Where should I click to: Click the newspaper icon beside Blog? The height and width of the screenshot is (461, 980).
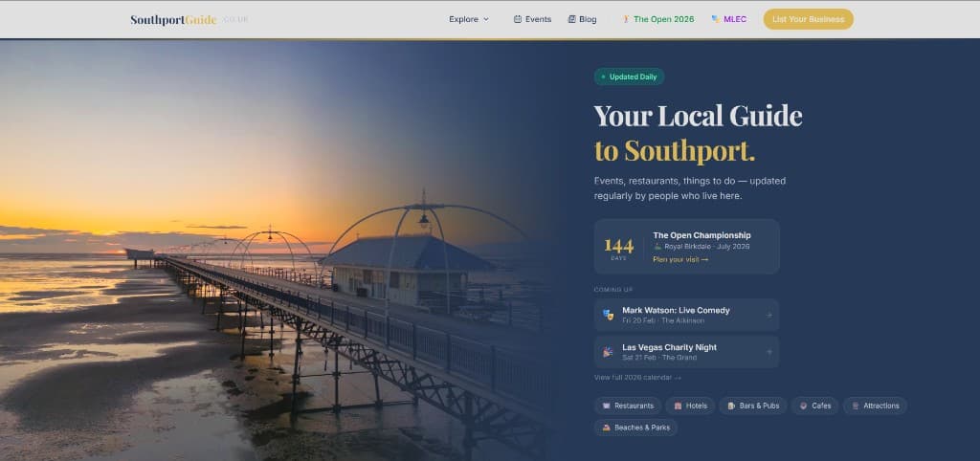[572, 19]
